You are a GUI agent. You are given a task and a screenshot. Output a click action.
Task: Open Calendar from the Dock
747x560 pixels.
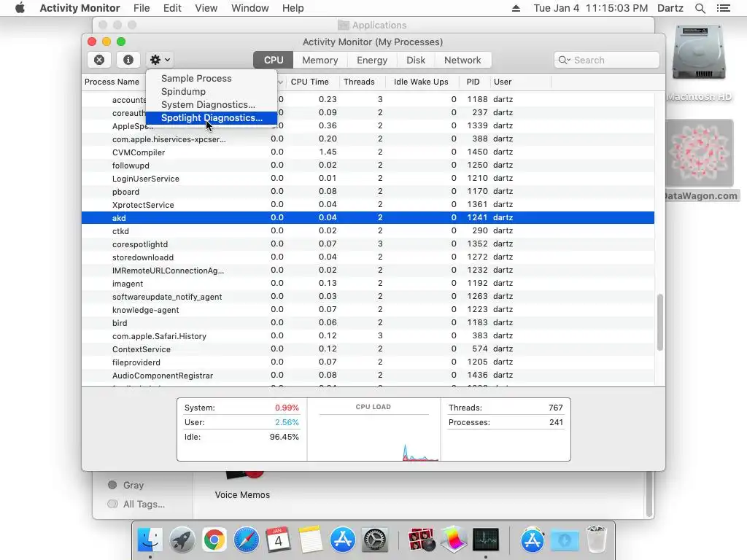[x=278, y=540]
